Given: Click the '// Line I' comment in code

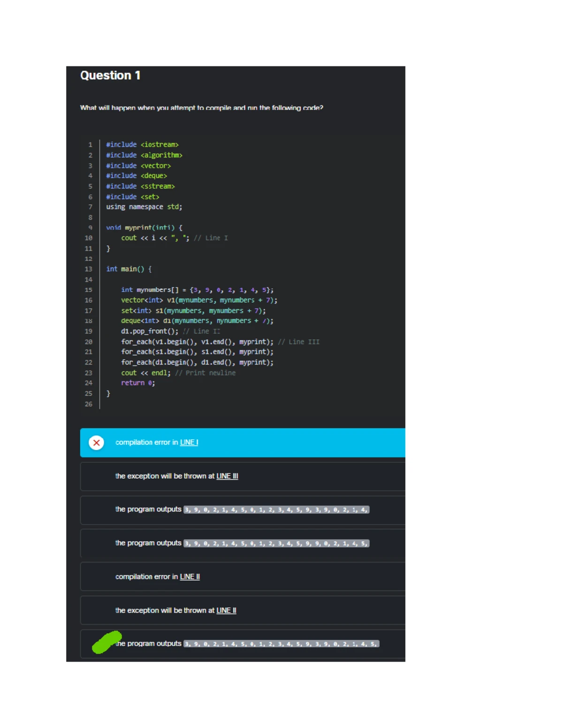Looking at the screenshot, I should click(211, 238).
